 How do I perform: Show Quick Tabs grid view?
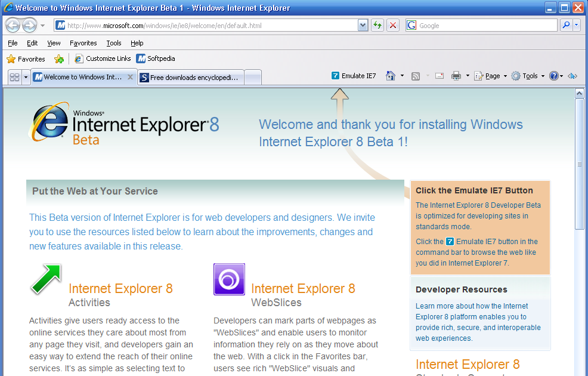click(15, 78)
